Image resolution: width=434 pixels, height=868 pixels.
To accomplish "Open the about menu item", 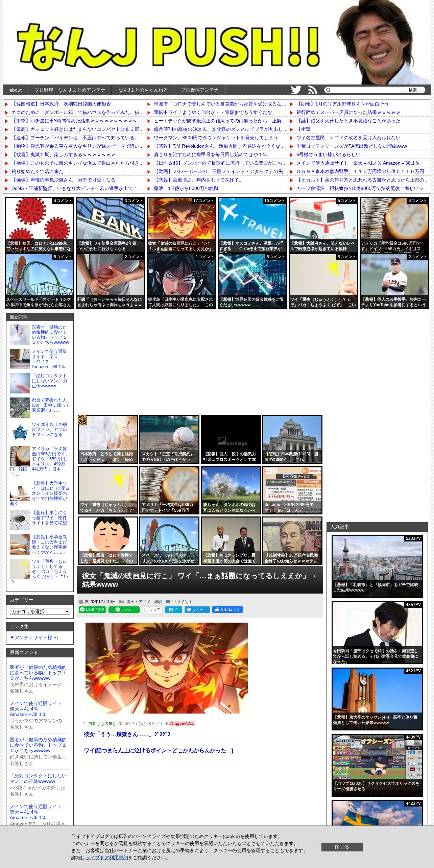I will click(16, 90).
